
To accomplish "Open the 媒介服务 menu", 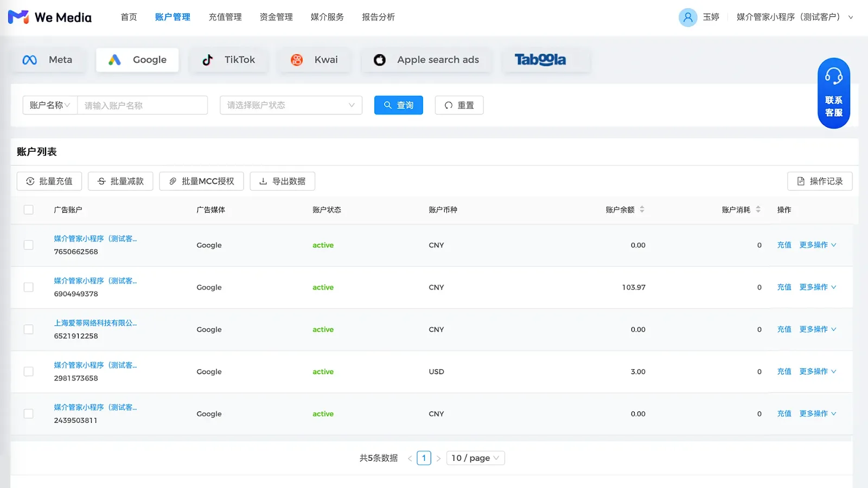I will [327, 17].
